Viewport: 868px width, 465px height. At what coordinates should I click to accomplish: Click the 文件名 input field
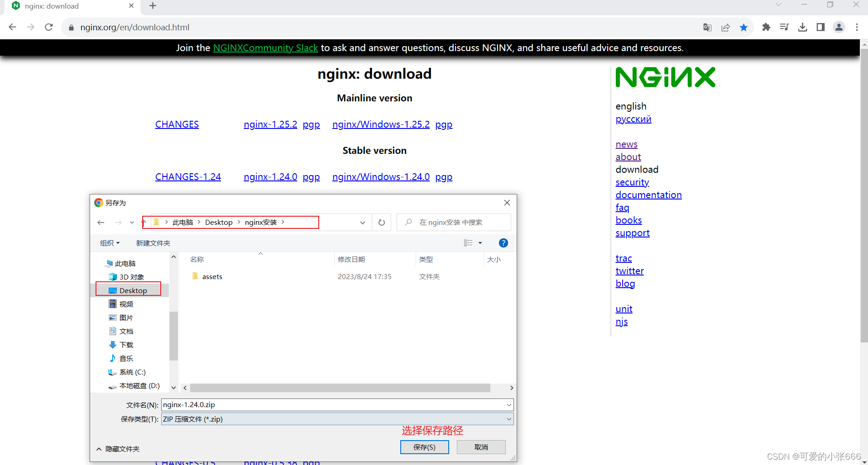point(337,405)
